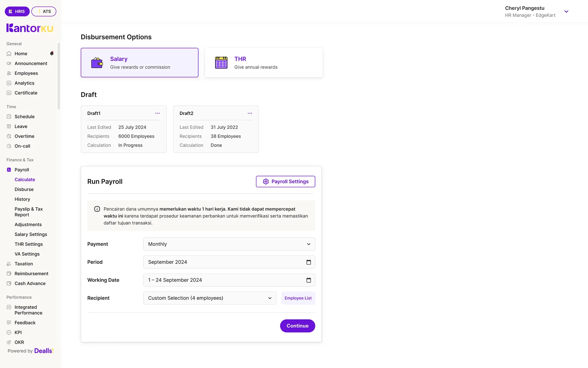The height and width of the screenshot is (368, 588).
Task: Click the Taxation sidebar icon
Action: coord(9,264)
